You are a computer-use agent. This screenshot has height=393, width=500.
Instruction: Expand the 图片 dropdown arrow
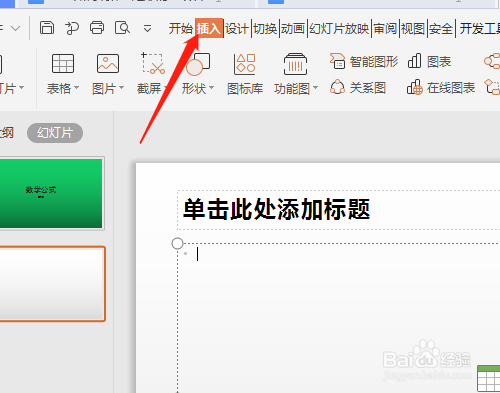coord(121,88)
